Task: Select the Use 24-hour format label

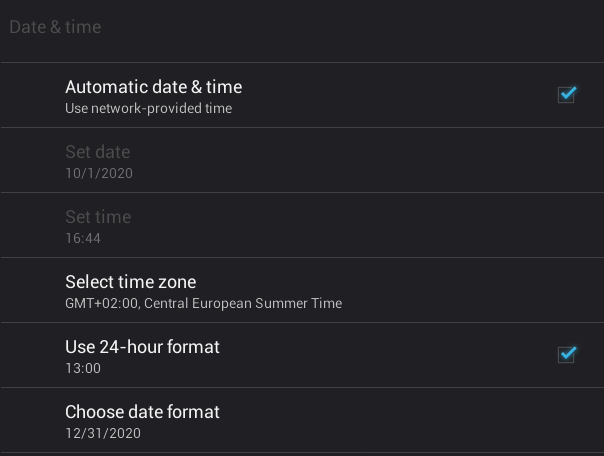Action: point(142,347)
